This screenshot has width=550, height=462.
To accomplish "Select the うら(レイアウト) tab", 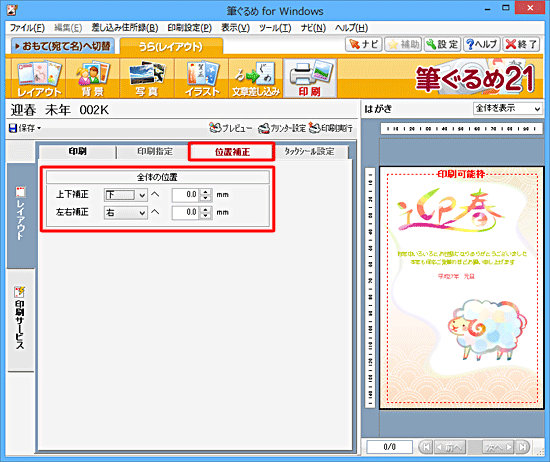I will click(x=171, y=46).
